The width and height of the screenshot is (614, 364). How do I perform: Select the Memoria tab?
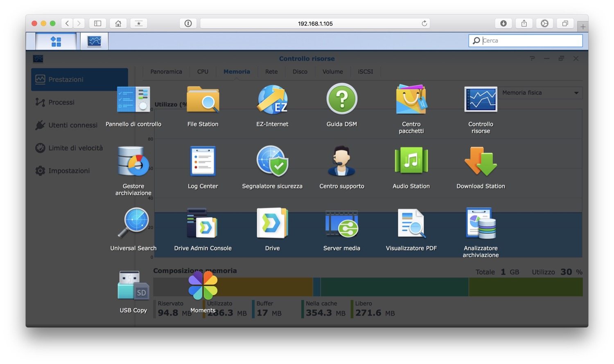click(237, 72)
